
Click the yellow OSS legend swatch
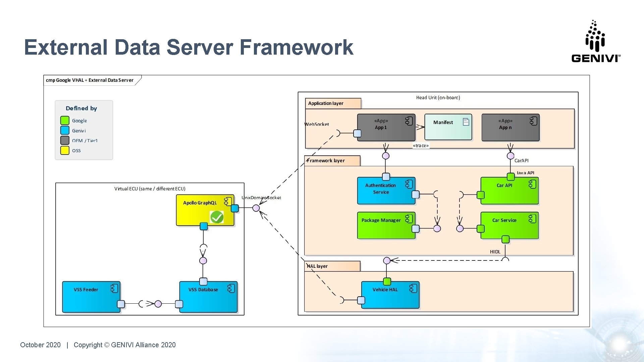[65, 150]
